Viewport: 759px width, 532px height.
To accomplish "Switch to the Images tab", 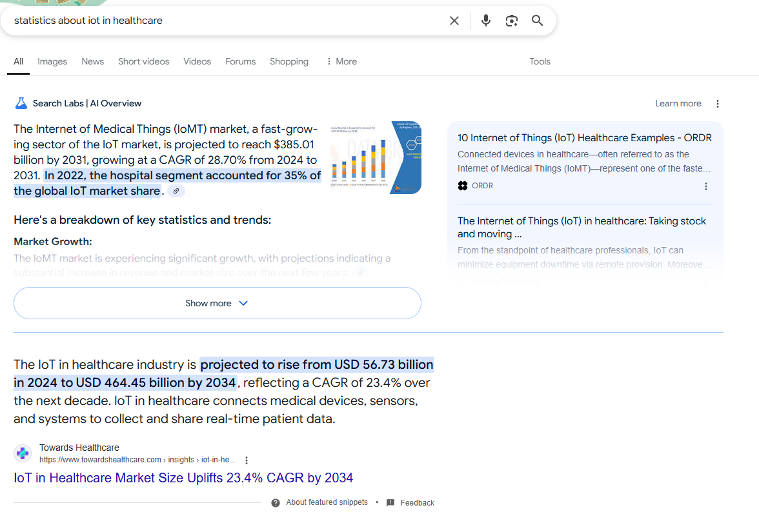I will 52,61.
